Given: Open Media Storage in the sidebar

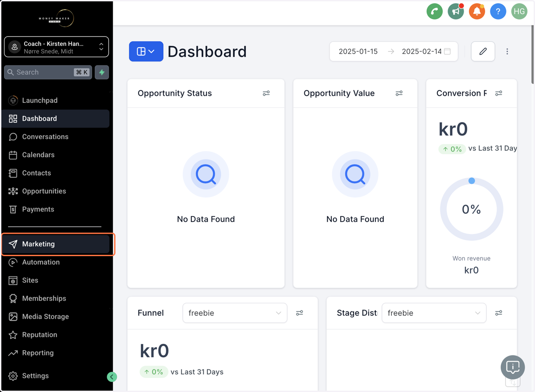Looking at the screenshot, I should coord(56,317).
